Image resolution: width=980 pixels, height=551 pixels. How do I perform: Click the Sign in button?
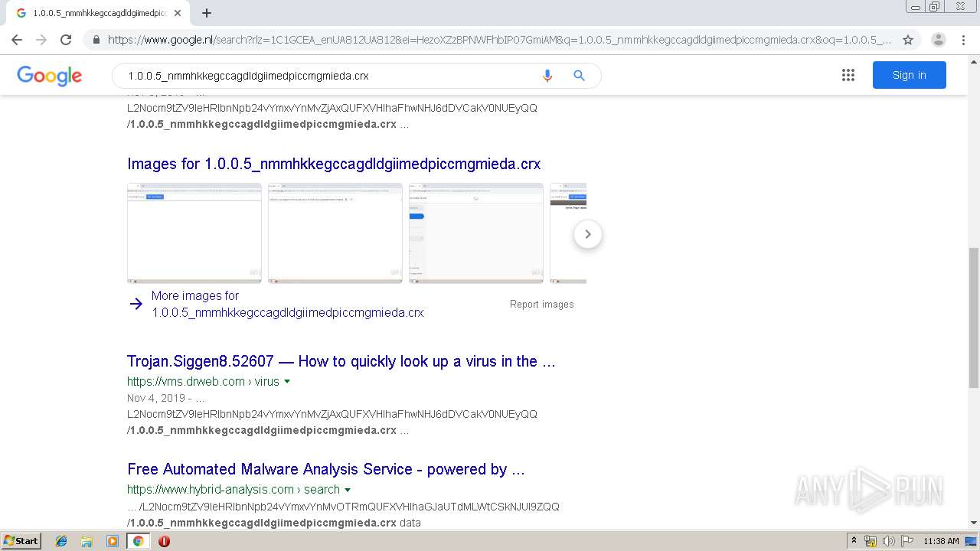coord(909,75)
